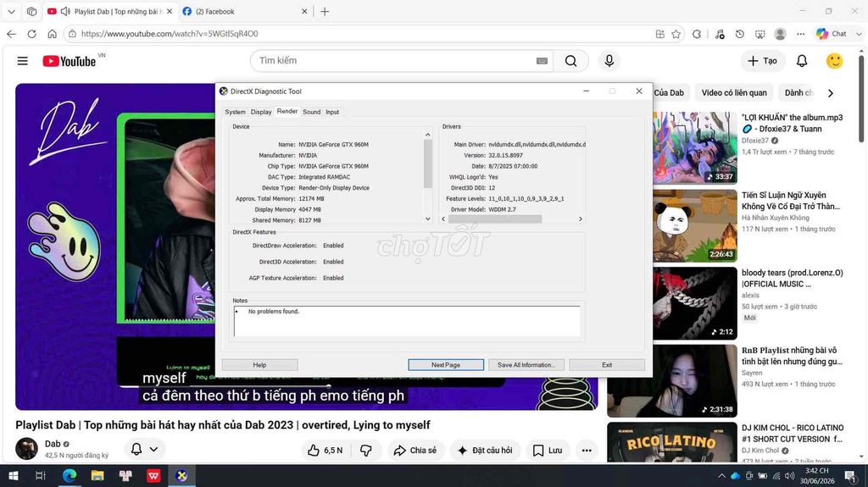Open Edge settings and more menu
Image resolution: width=868 pixels, height=487 pixels.
click(x=800, y=34)
